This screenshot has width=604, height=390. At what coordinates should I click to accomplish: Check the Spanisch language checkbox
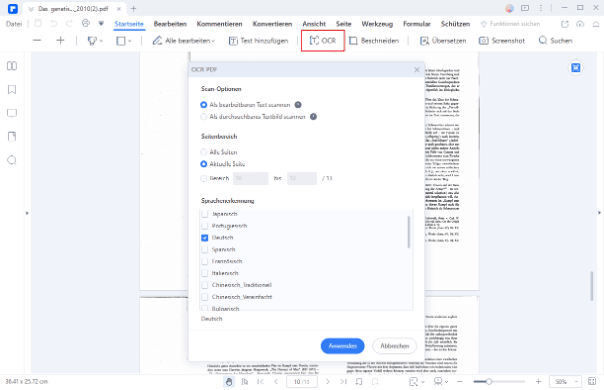(x=205, y=250)
